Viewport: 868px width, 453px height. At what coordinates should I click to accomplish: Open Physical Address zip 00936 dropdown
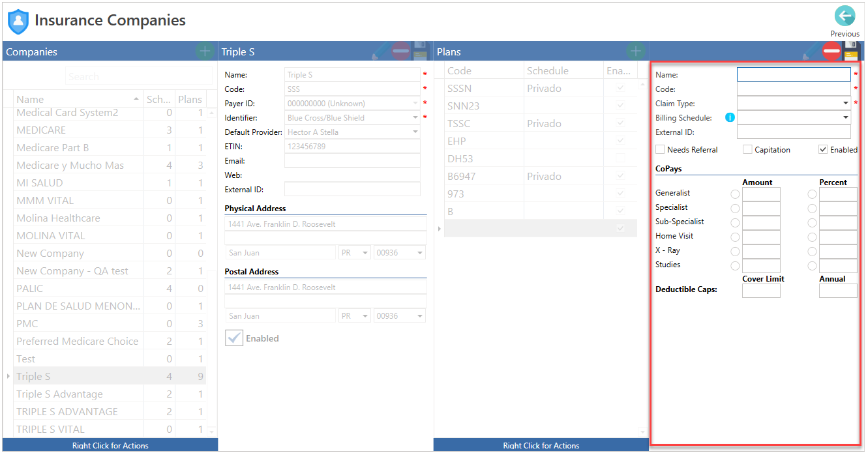click(419, 252)
